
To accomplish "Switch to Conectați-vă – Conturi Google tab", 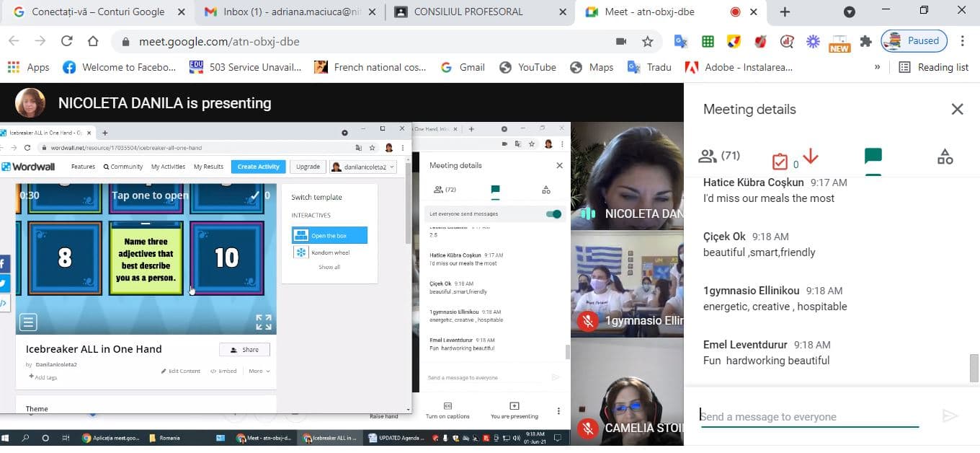I will pos(99,12).
